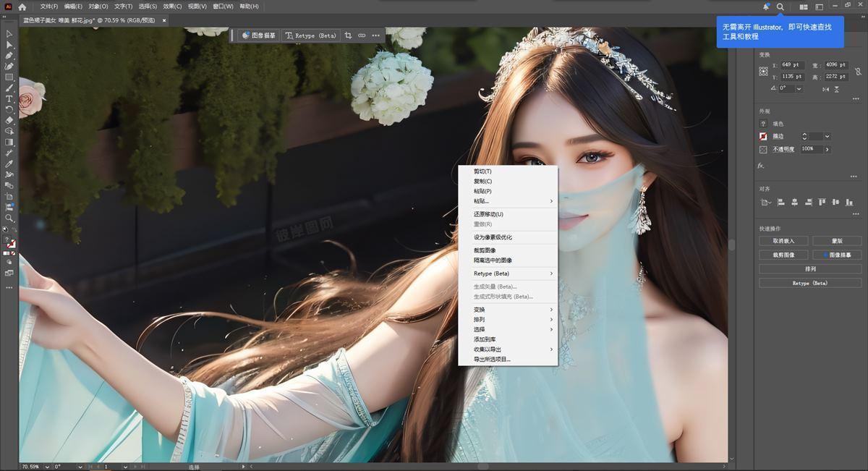The image size is (868, 471).
Task: Choose 复制(C) from the context menu
Action: pos(482,182)
